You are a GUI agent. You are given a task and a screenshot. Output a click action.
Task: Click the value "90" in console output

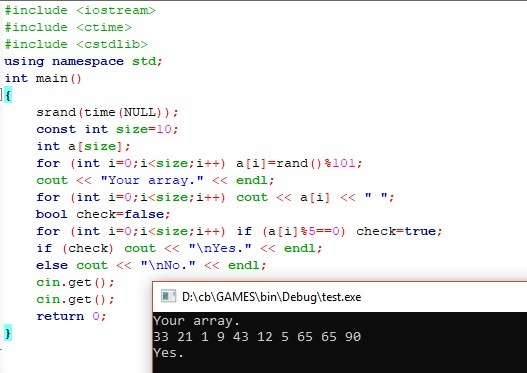click(x=353, y=337)
